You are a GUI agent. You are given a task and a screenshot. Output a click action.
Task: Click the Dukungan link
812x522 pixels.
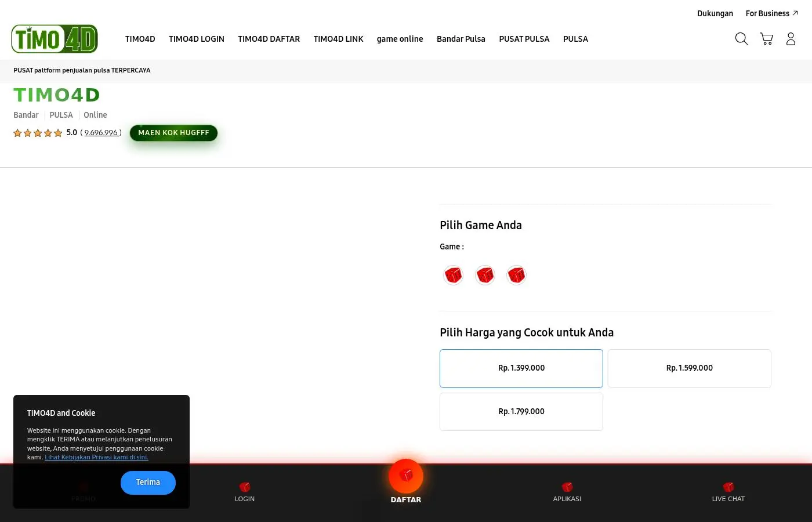tap(715, 13)
